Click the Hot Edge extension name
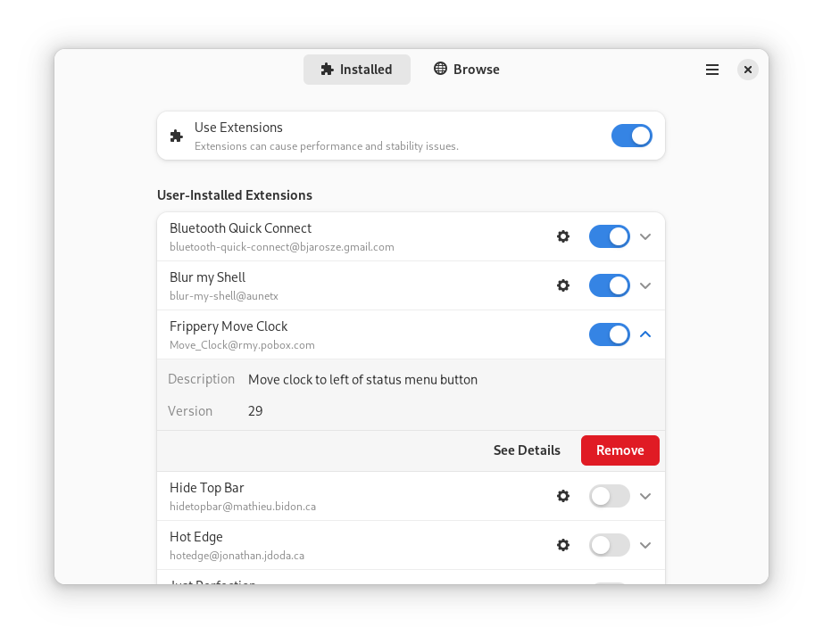 [x=195, y=537]
